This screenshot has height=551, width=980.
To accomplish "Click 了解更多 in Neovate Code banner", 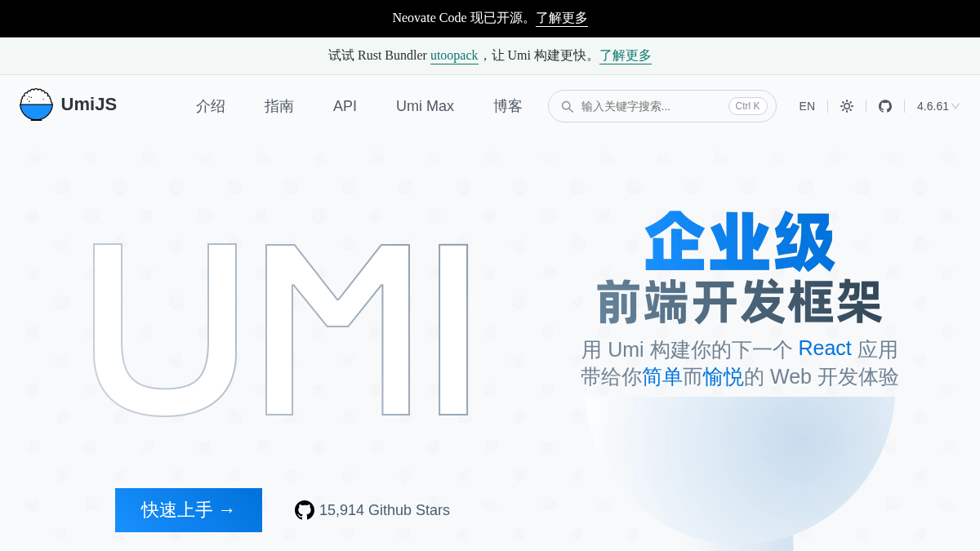I will click(562, 18).
